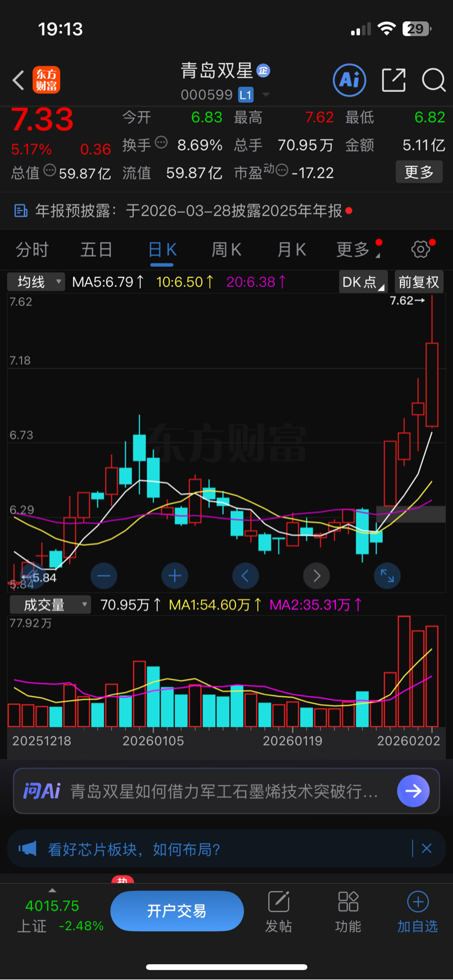Click the 20:6.38 moving average value
This screenshot has height=980, width=453.
(257, 282)
